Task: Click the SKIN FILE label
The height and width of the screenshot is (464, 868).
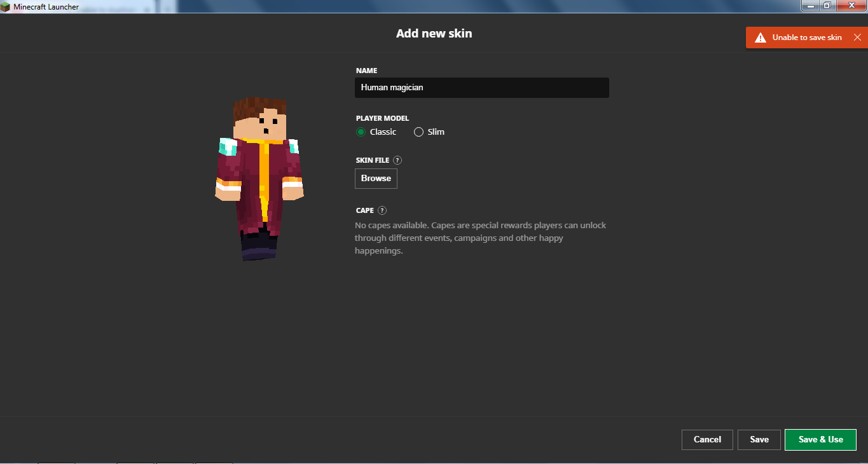Action: 373,160
